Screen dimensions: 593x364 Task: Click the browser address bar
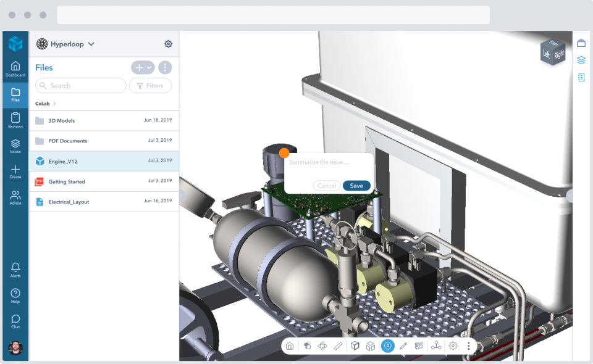point(274,15)
